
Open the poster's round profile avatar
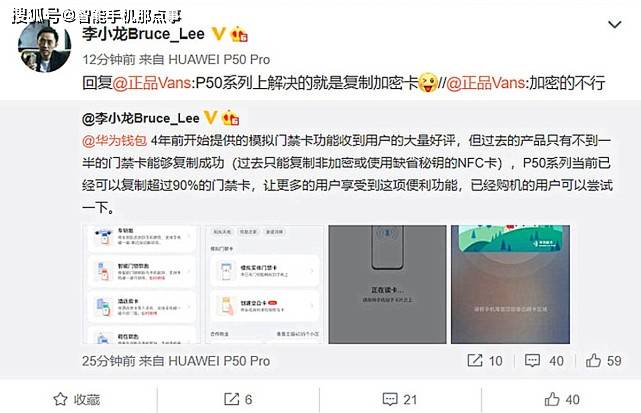pos(45,46)
